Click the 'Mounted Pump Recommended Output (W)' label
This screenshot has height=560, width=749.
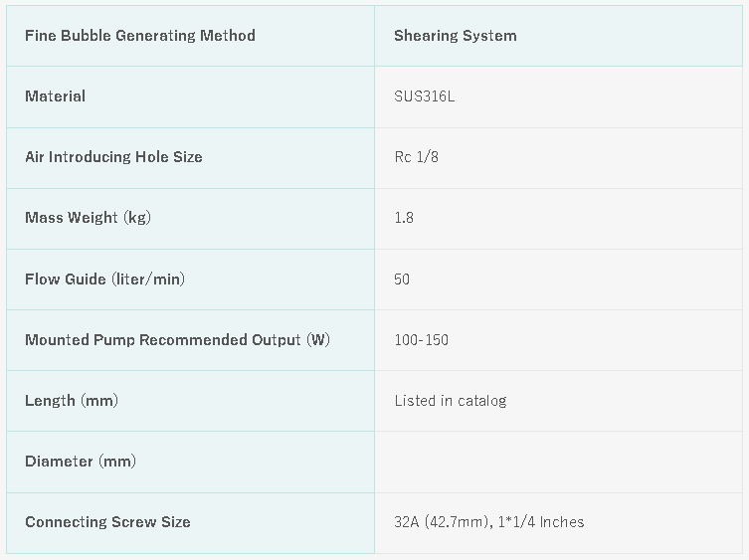click(177, 340)
